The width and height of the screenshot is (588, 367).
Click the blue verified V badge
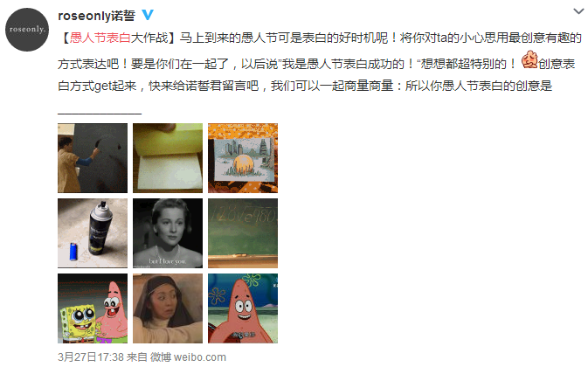click(148, 15)
